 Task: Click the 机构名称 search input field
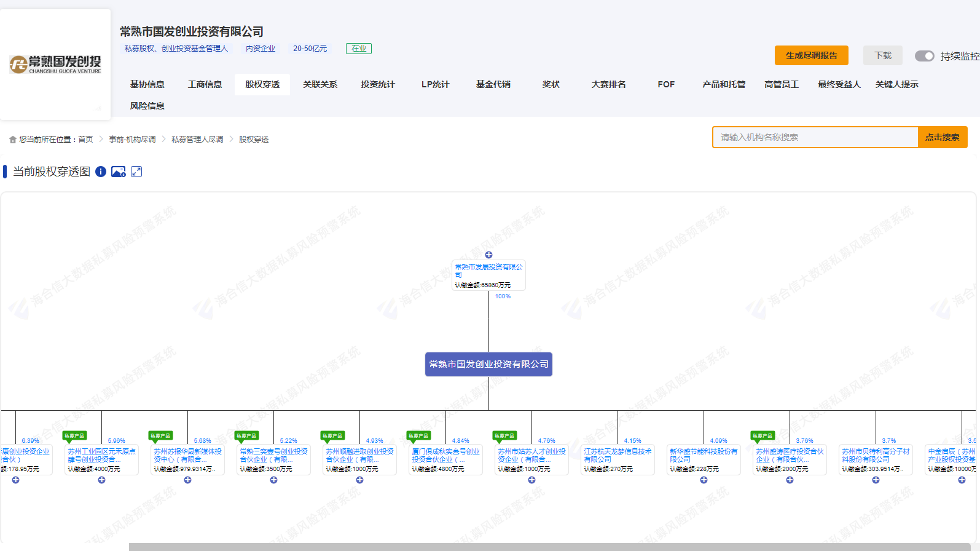click(815, 137)
